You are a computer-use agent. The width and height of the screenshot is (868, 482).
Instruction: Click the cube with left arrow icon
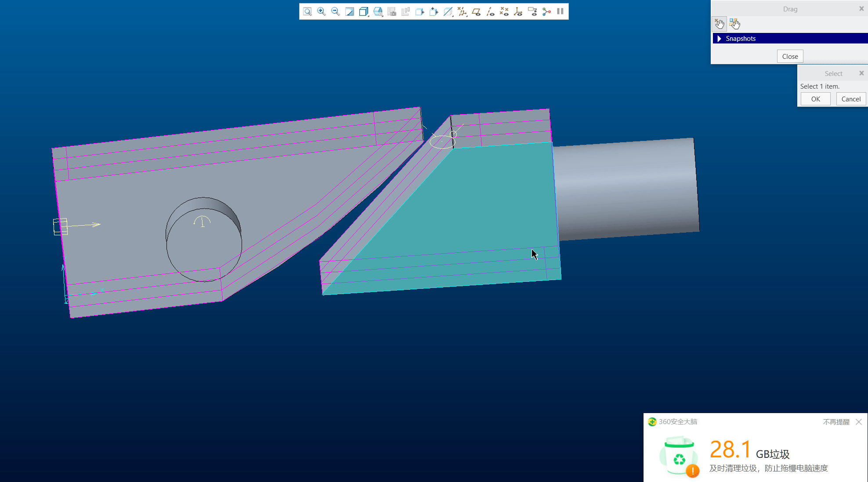[420, 12]
